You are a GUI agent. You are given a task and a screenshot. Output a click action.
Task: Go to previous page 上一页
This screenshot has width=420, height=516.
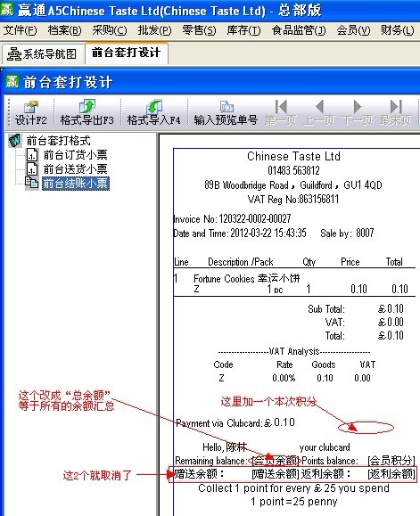click(319, 113)
